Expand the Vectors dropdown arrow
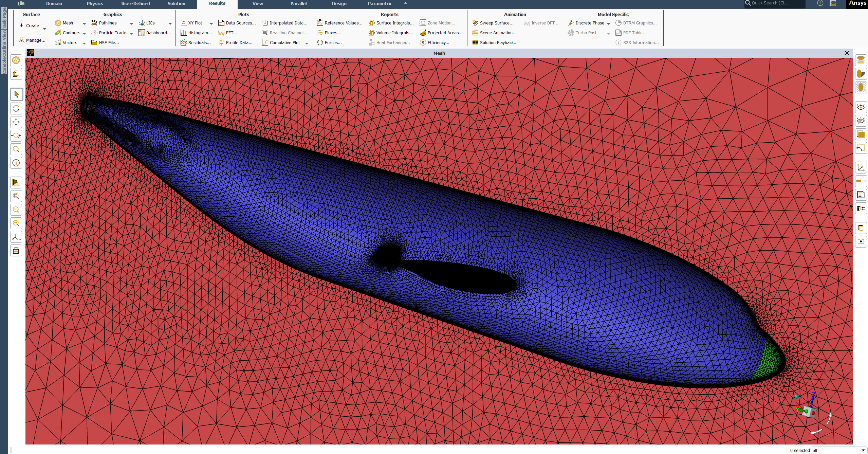The width and height of the screenshot is (868, 454). tap(84, 43)
